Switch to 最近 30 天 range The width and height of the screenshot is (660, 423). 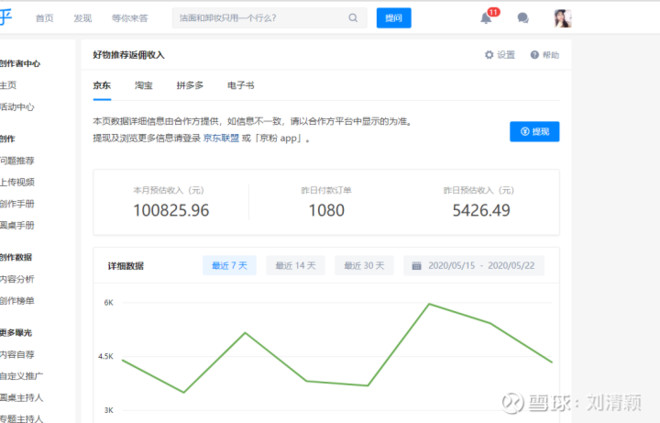(363, 265)
